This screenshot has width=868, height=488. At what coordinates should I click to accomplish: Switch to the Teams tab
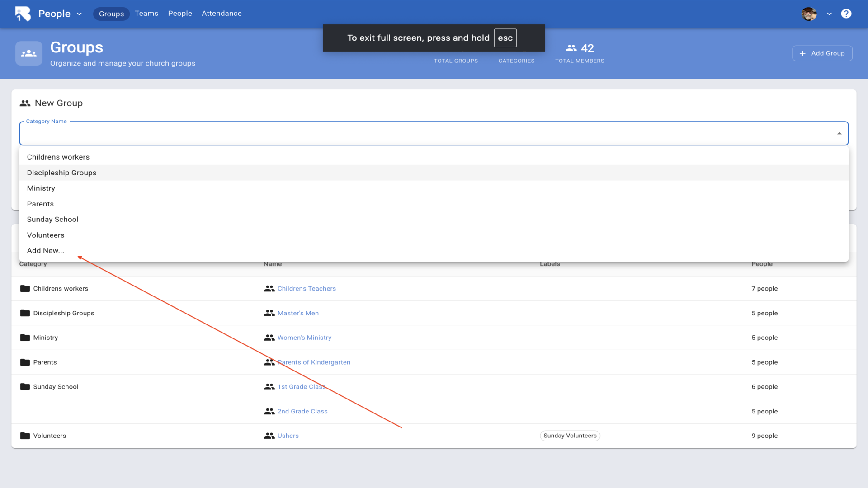146,14
